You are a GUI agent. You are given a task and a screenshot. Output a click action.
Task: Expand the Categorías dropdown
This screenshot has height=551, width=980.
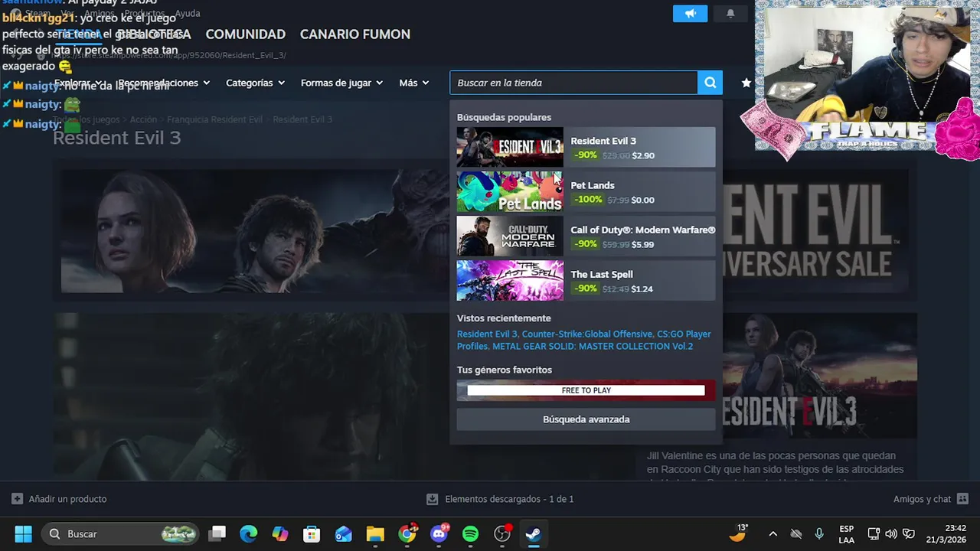tap(255, 83)
